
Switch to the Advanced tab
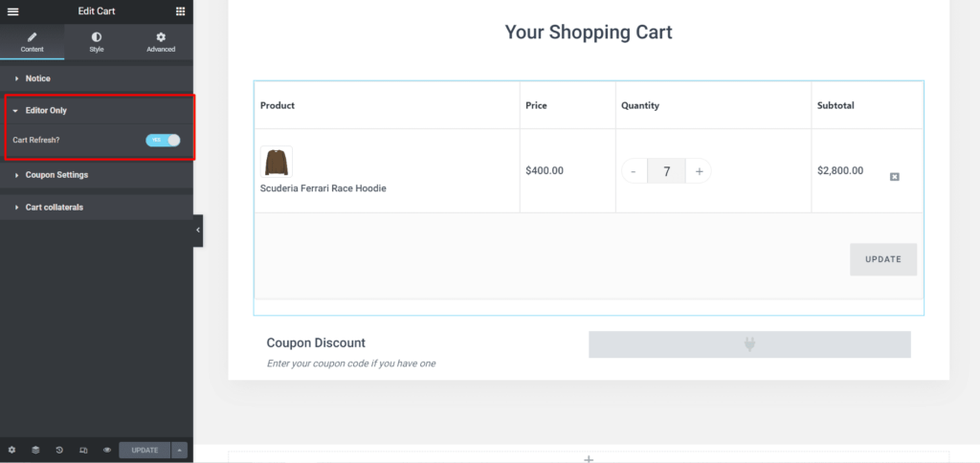pyautogui.click(x=161, y=41)
